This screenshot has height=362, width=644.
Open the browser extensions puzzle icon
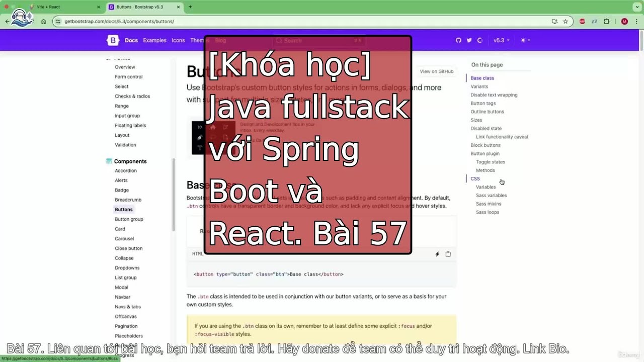(606, 22)
